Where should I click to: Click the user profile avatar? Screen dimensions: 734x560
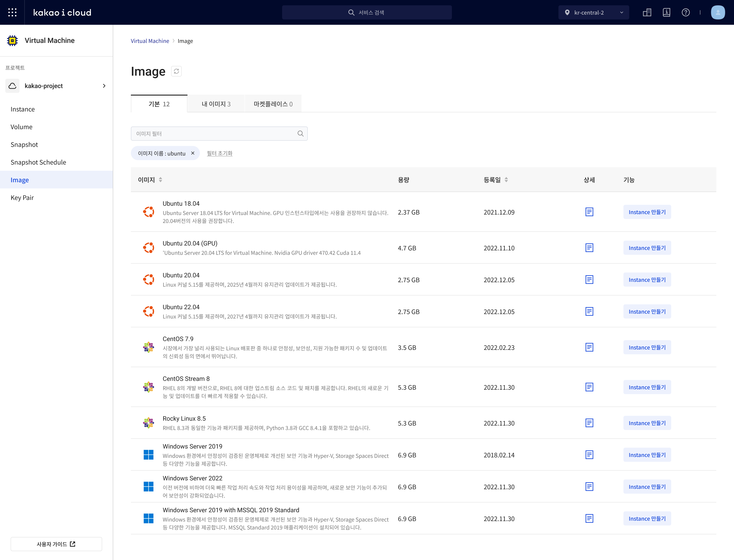click(718, 12)
